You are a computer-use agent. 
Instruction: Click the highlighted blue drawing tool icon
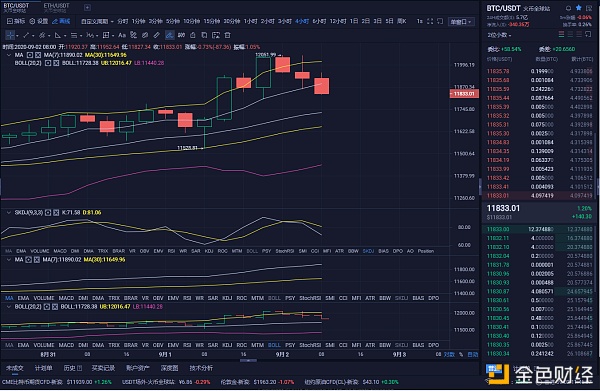(169, 35)
